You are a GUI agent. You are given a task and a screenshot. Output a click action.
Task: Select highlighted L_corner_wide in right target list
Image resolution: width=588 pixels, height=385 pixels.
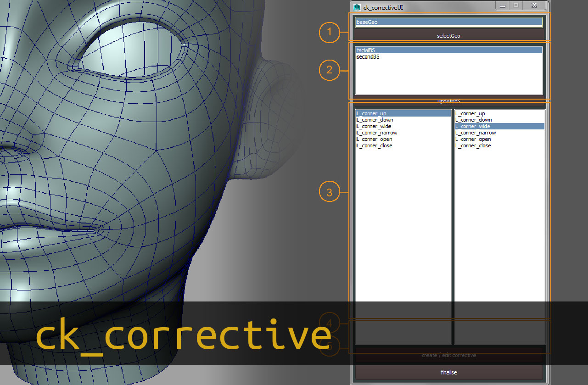coord(473,126)
